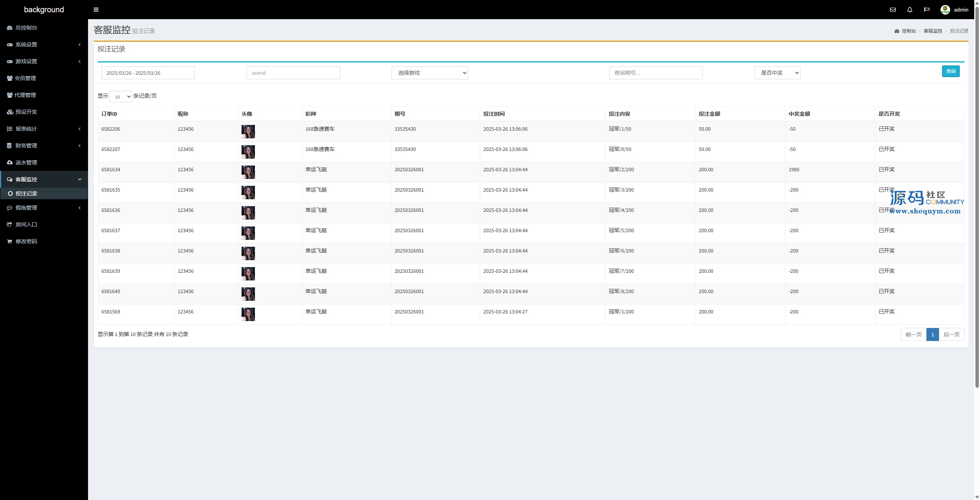Screen dimensions: 980x500
Task: Select 投注记录 submenu item
Action: click(26, 193)
